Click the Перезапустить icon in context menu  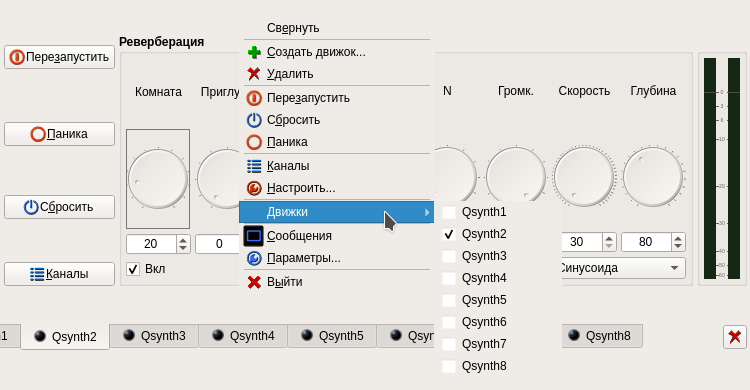(254, 98)
